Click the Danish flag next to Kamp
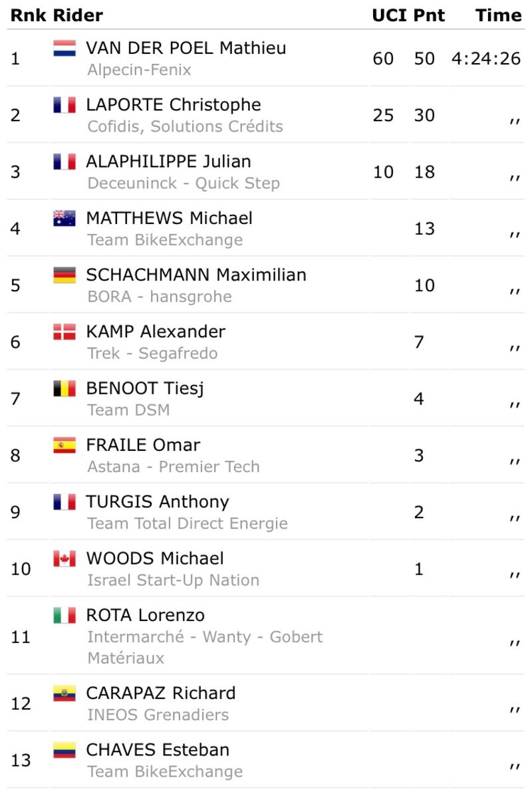Viewport: 532px width, 794px height. [x=65, y=332]
